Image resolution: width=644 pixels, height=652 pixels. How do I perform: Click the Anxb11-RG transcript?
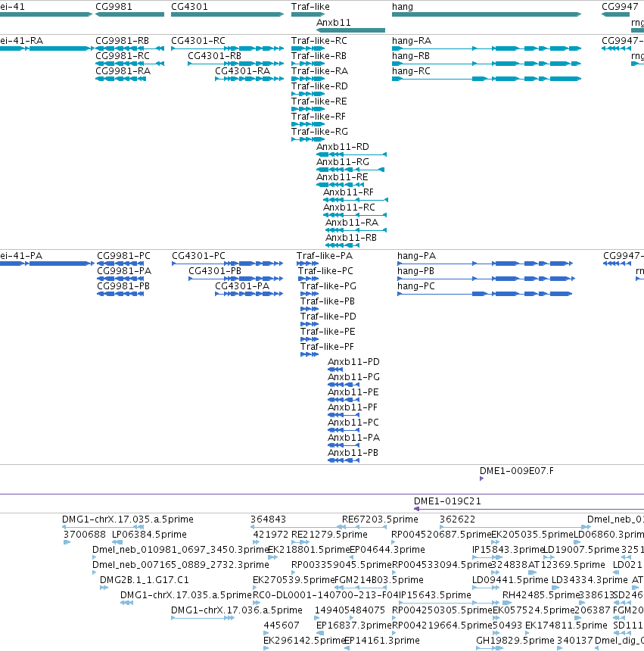click(x=350, y=170)
